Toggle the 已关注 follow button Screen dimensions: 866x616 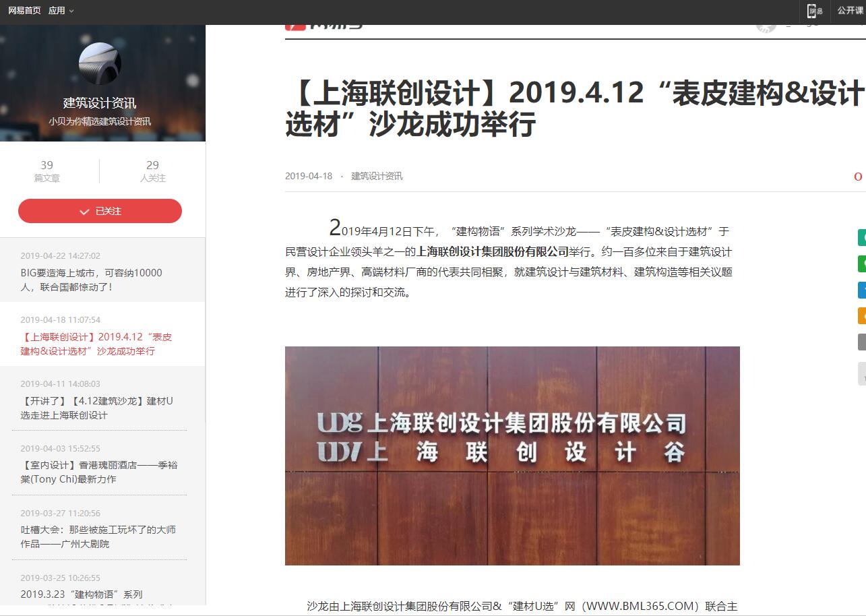[100, 211]
